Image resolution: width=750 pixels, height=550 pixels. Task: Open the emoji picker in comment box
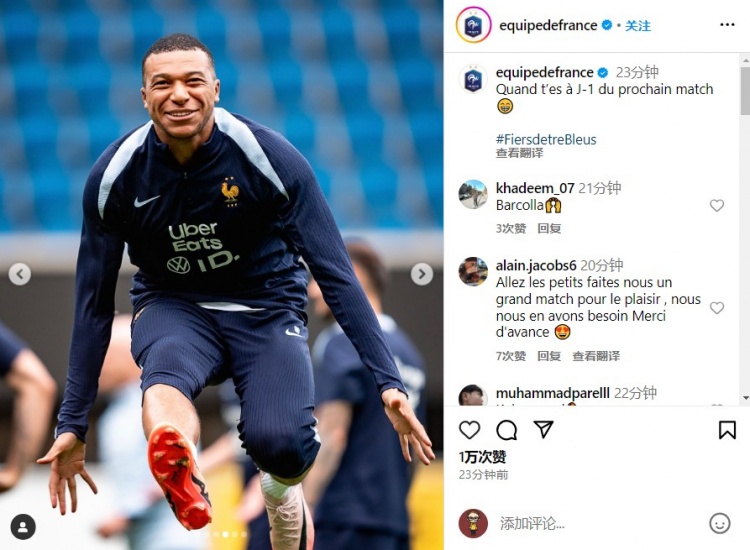(719, 523)
